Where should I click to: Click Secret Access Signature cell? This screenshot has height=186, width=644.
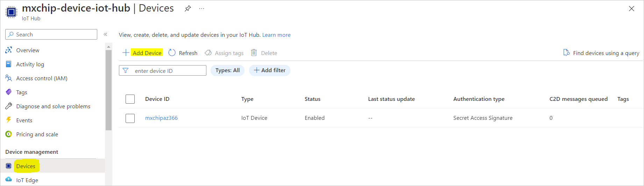[x=483, y=118]
